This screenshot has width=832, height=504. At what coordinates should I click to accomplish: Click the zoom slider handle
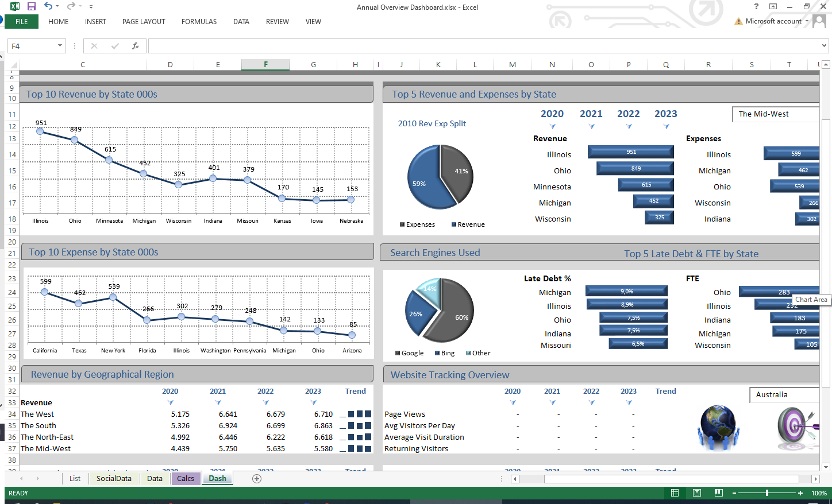767,493
